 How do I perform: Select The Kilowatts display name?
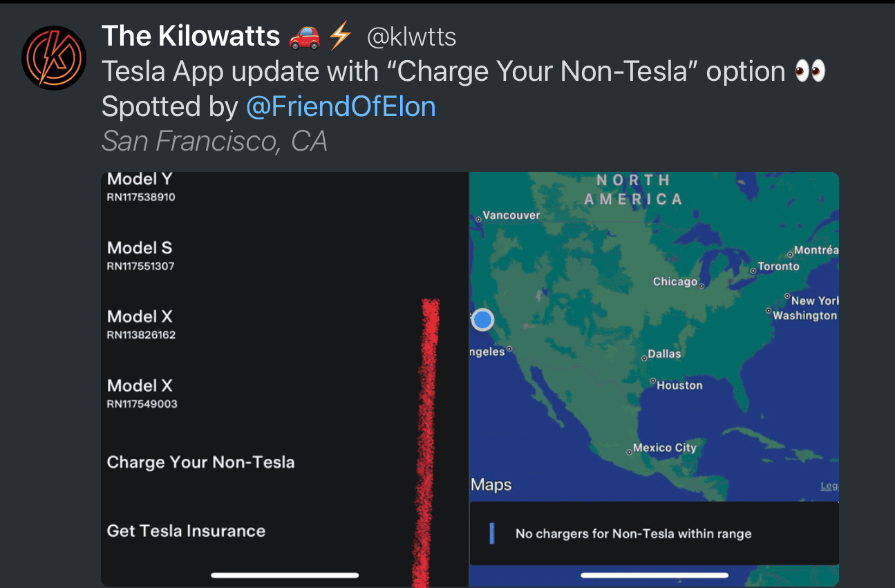pyautogui.click(x=191, y=37)
